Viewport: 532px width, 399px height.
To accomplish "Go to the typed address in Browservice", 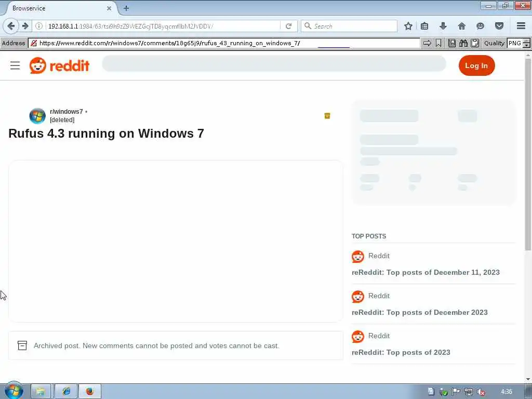I will tap(427, 43).
